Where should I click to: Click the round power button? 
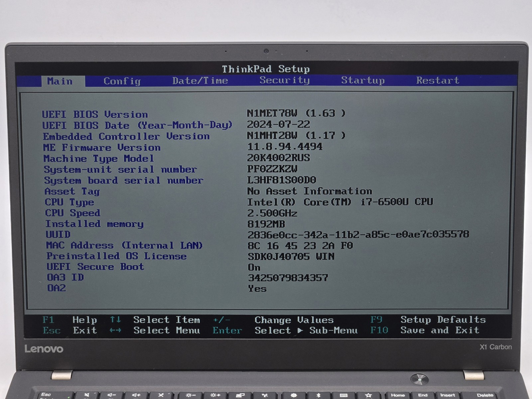pos(419,379)
